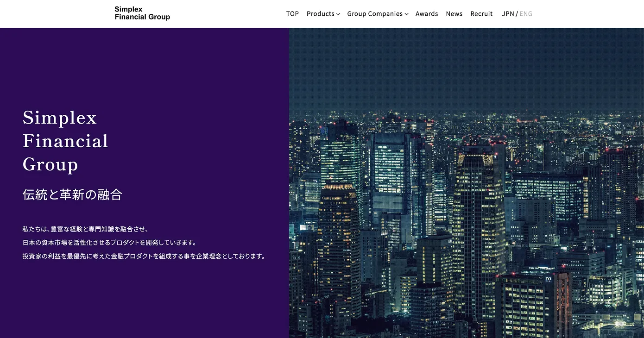Click the chevron next to Group Companies

406,14
